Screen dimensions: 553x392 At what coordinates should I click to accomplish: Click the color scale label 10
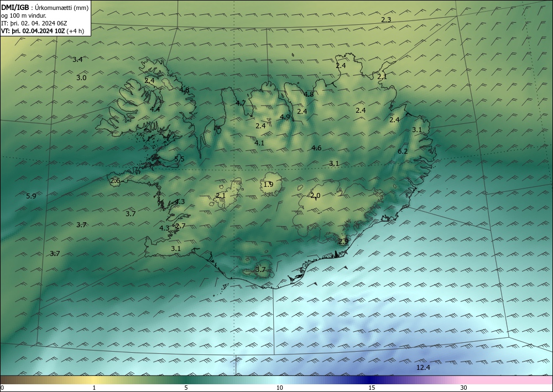[x=279, y=388]
